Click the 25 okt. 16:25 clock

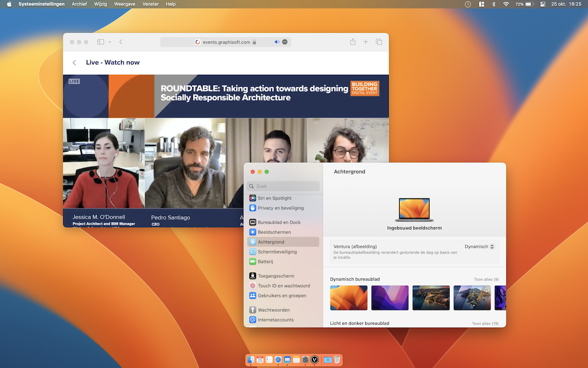[x=566, y=4]
